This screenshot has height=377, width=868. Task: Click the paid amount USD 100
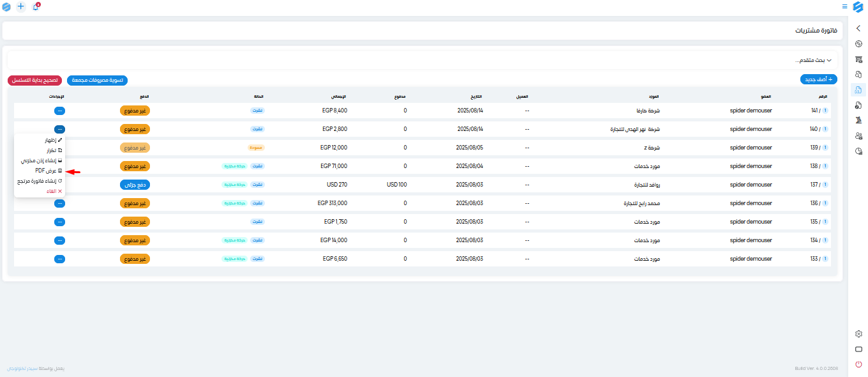pos(396,185)
